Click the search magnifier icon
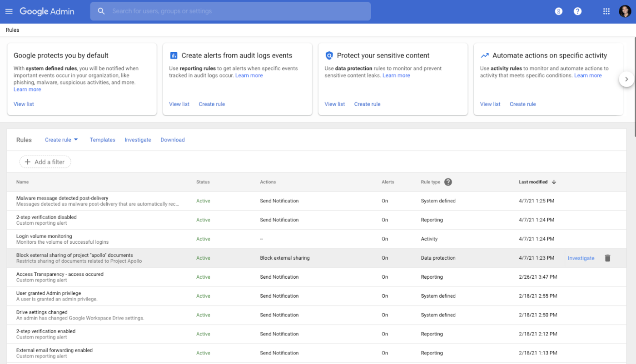The width and height of the screenshot is (636, 364). coord(101,11)
